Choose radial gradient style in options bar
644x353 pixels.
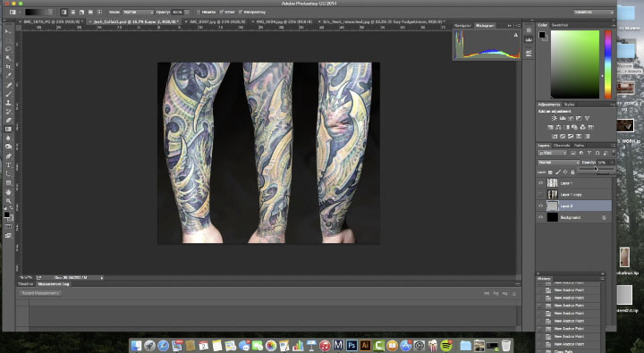click(x=73, y=12)
